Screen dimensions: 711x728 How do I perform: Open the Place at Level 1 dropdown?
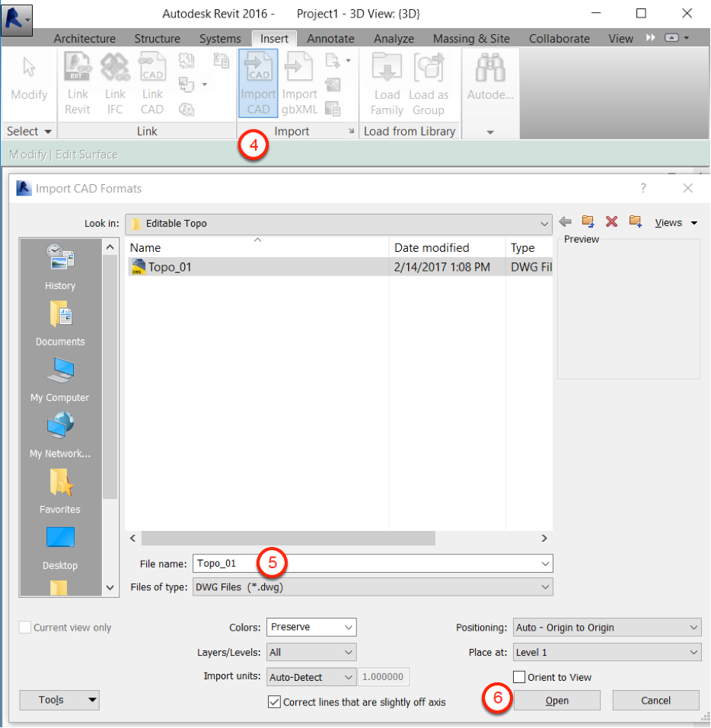(607, 653)
